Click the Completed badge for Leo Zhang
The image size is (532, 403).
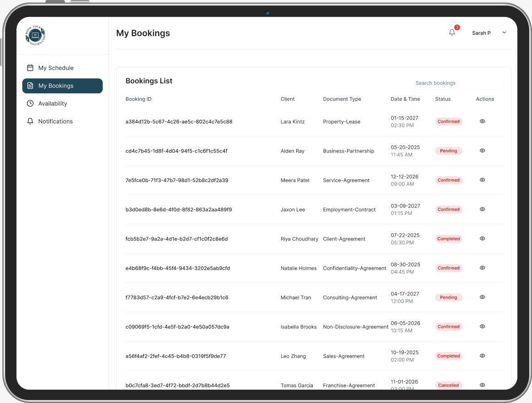click(449, 356)
